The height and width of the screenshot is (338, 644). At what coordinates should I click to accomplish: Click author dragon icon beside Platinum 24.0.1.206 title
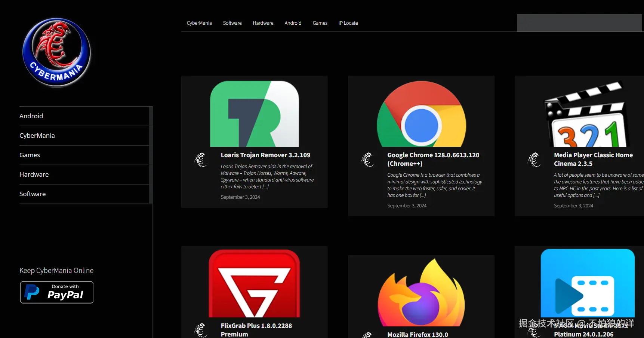click(534, 331)
